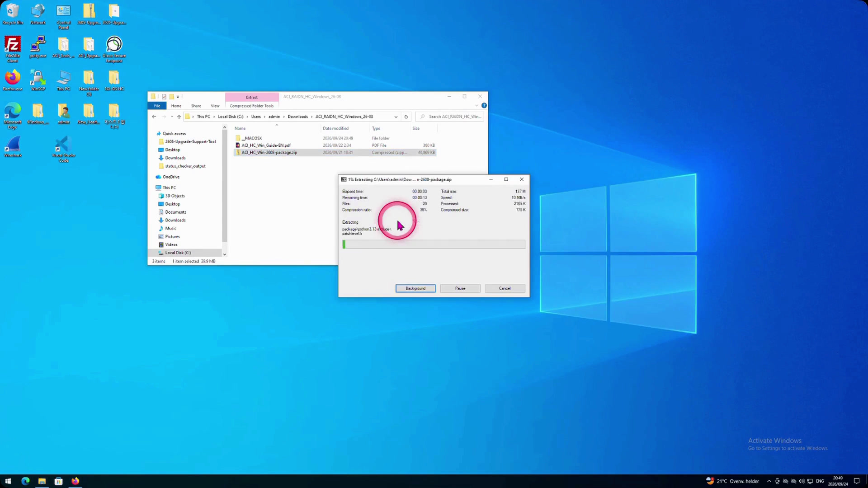Click the Properties check icon in quick access toolbar
Viewport: 868px width, 488px height.
164,97
